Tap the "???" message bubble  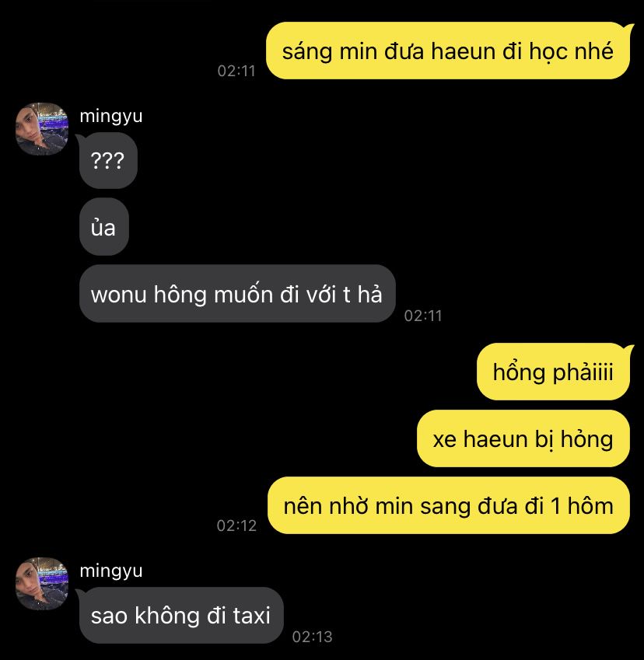tap(108, 160)
